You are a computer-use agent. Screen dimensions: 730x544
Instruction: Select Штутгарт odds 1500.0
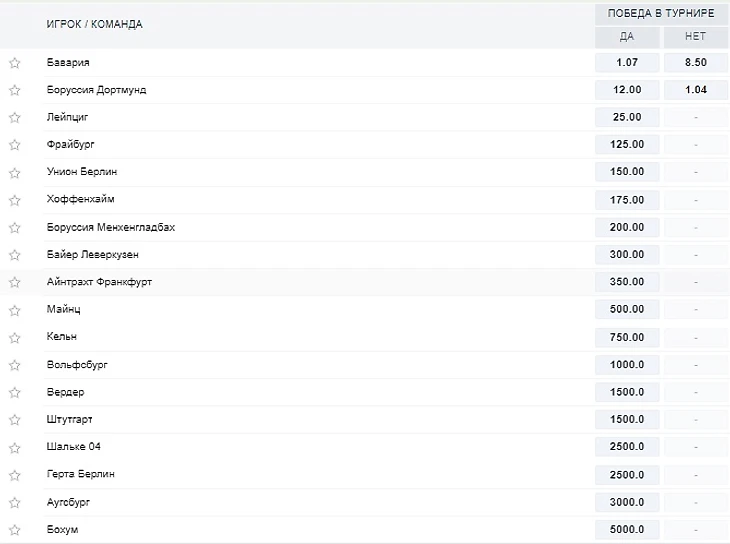627,419
